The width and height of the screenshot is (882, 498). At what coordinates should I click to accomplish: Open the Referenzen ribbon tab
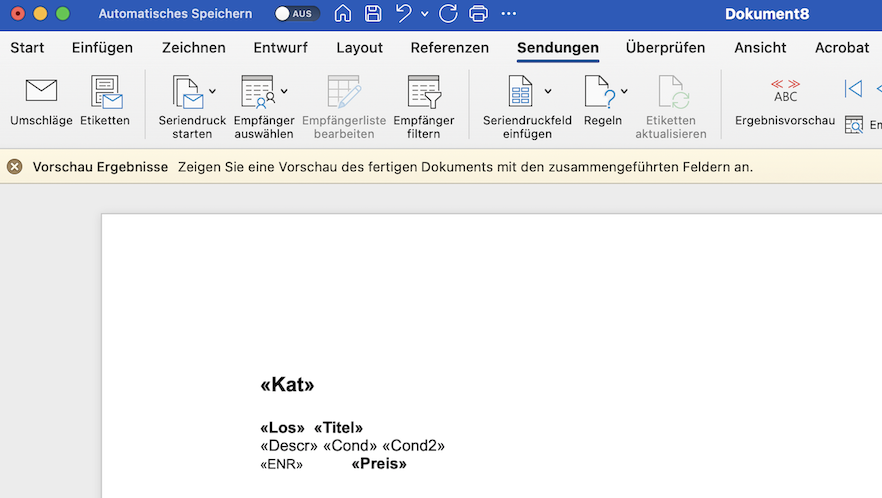pos(449,48)
